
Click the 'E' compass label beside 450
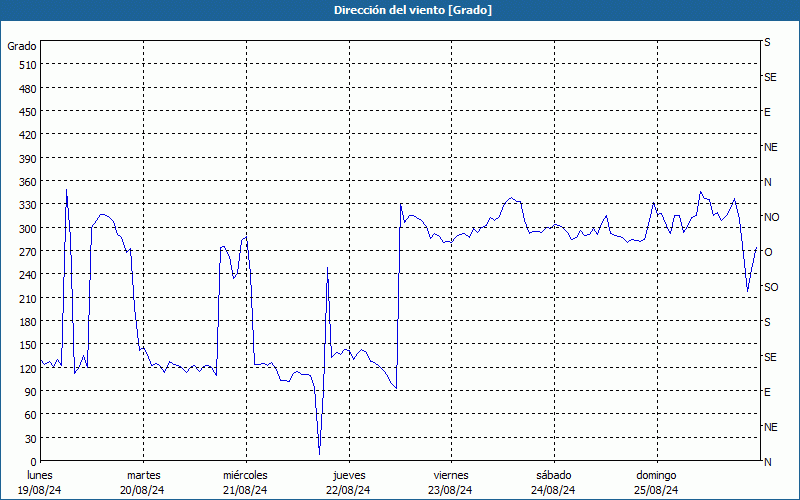[x=767, y=112]
